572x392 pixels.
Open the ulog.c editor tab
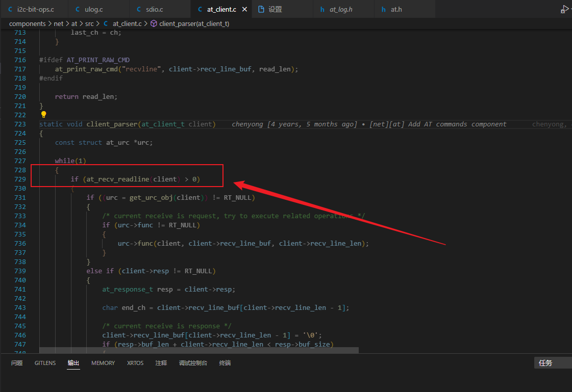(93, 10)
